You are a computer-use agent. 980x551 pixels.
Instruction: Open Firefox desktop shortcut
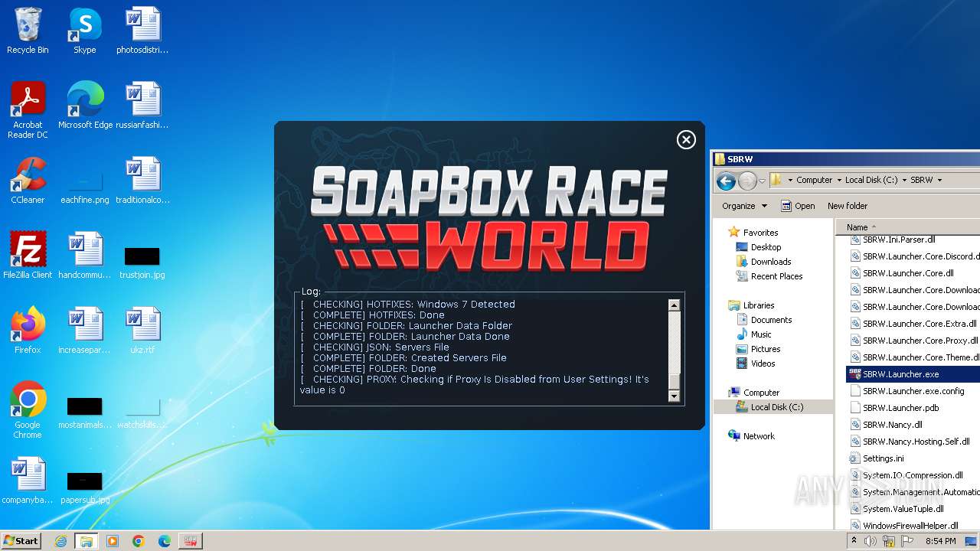[x=28, y=331]
